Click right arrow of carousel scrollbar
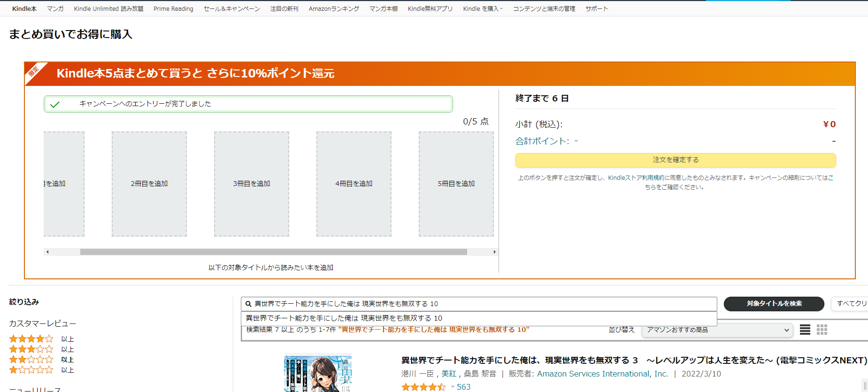Screen dimensions: 868x392 pos(494,252)
